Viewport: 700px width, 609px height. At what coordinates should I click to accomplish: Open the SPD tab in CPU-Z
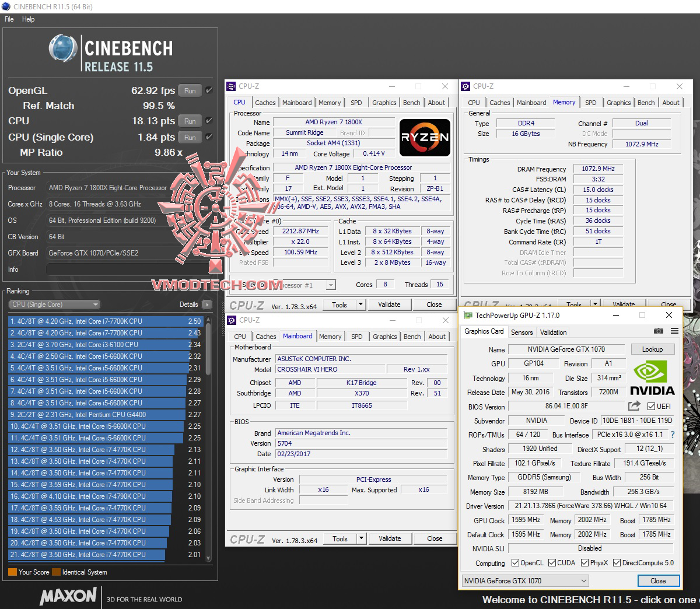point(356,102)
